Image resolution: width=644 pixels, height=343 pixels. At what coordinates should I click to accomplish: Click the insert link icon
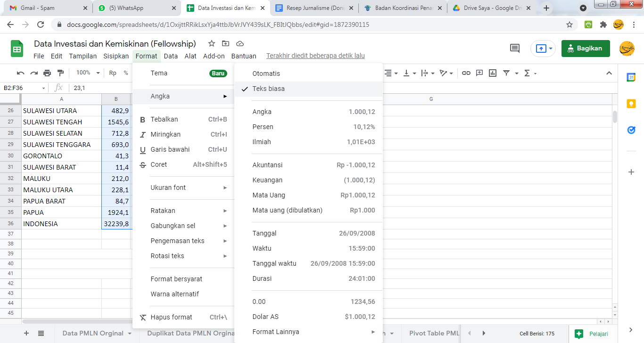pyautogui.click(x=466, y=73)
